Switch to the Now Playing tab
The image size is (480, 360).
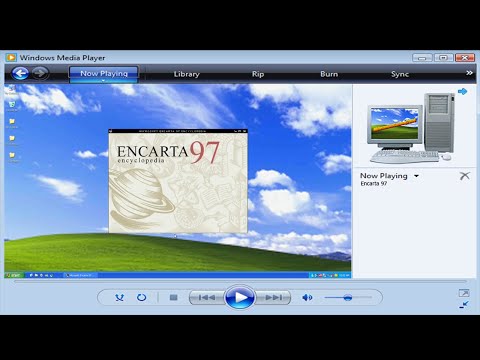[104, 73]
